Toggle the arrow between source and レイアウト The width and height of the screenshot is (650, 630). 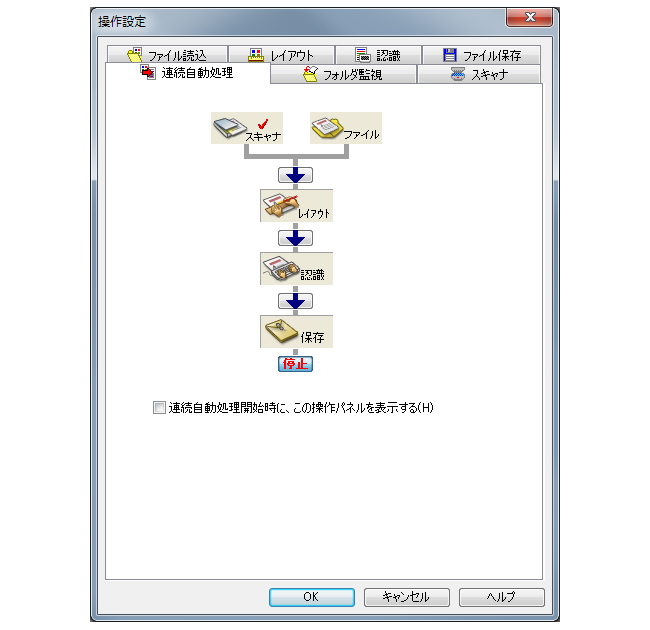pos(295,175)
